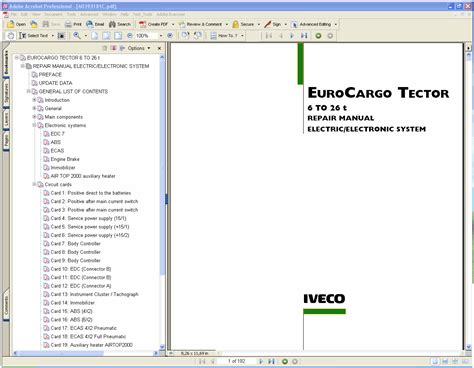The width and height of the screenshot is (474, 368).
Task: Click green Previous View button in toolbar
Action: click(x=318, y=36)
